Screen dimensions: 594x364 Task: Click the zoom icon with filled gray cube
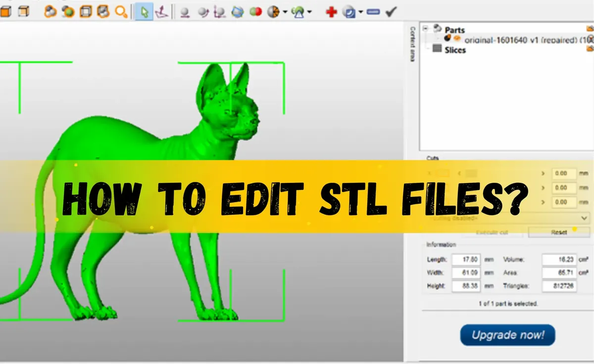pyautogui.click(x=103, y=11)
